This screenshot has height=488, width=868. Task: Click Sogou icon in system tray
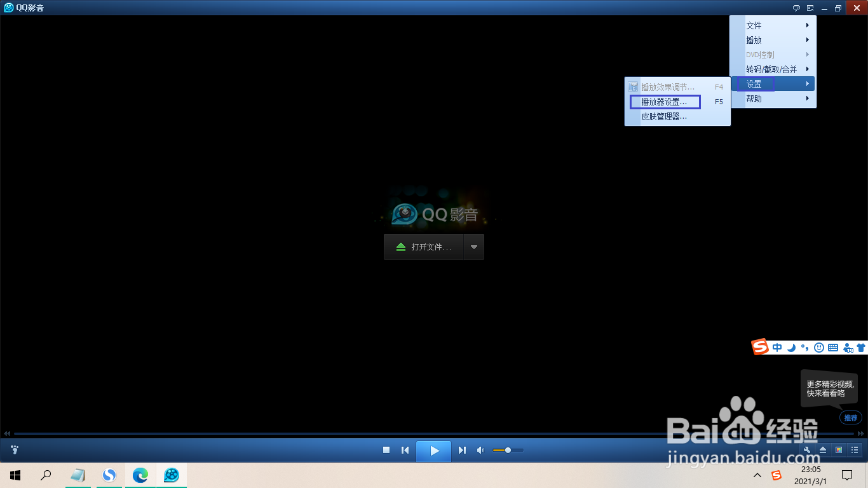point(776,475)
